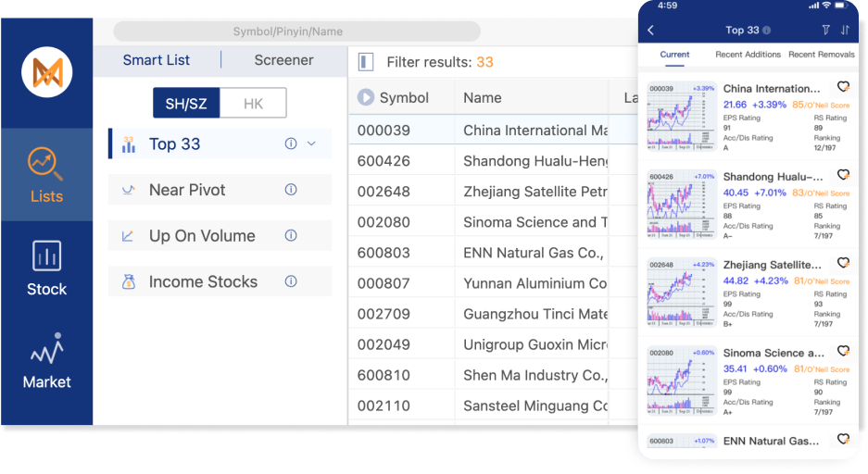Click info icon beside Near Pivot

click(291, 190)
